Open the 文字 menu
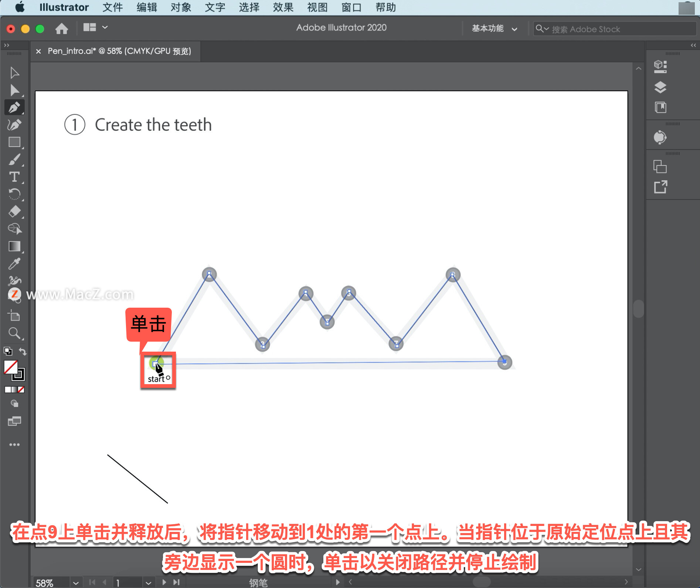Viewport: 700px width, 588px height. coord(215,7)
